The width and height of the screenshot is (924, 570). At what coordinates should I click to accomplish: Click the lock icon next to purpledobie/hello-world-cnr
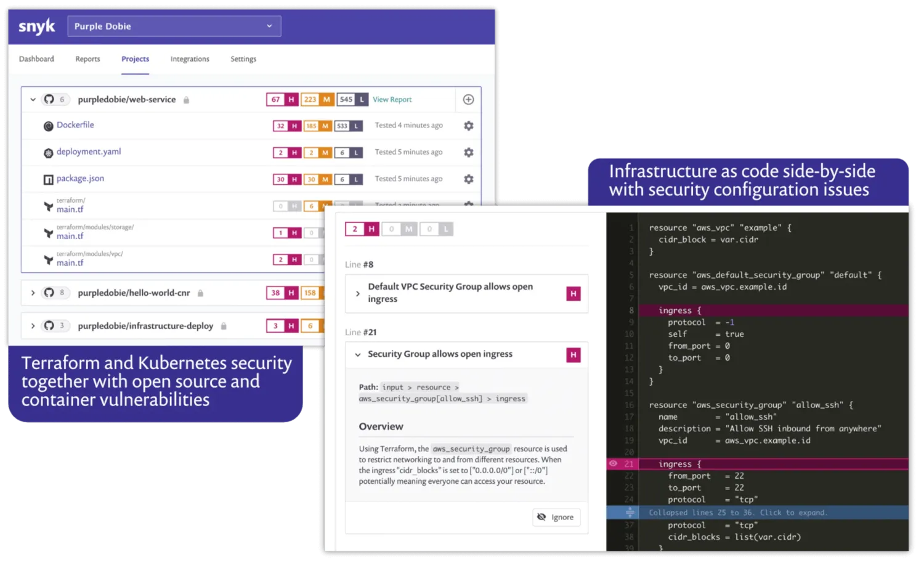[x=200, y=293]
